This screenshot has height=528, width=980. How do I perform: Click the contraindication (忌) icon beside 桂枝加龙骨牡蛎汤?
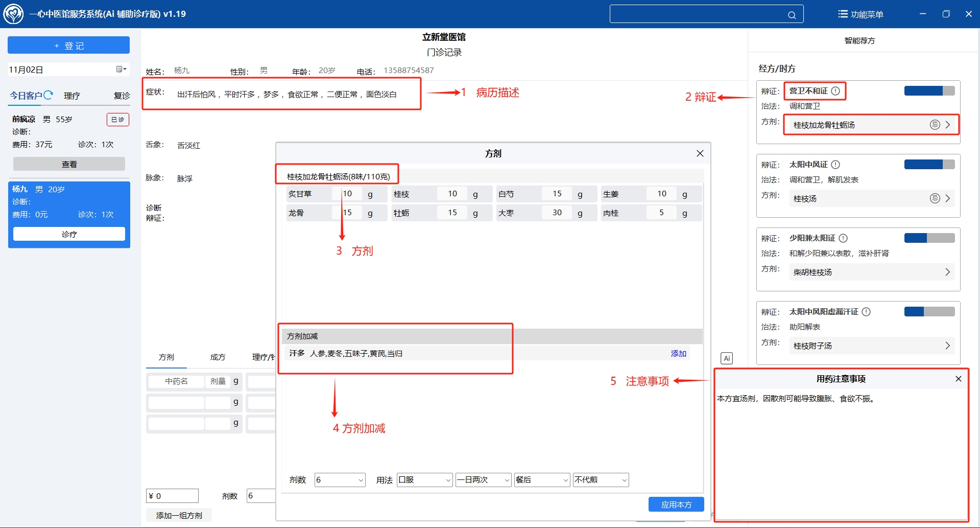point(935,124)
